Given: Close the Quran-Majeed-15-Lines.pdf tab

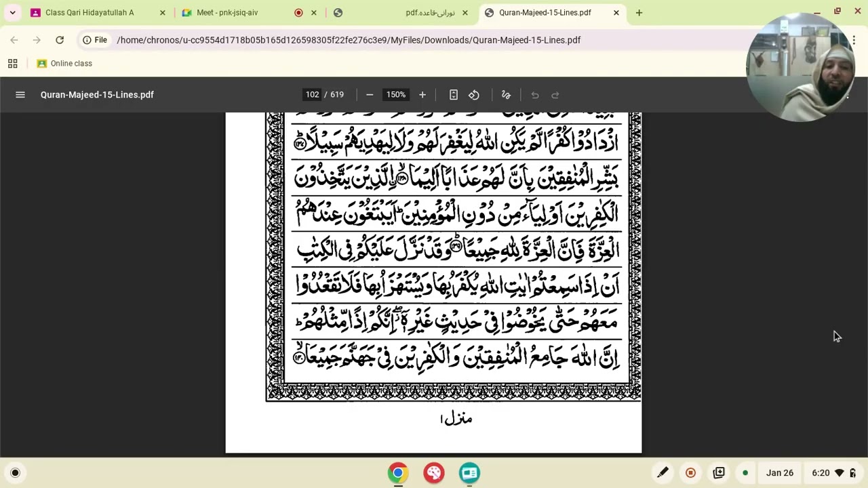Looking at the screenshot, I should click(616, 12).
